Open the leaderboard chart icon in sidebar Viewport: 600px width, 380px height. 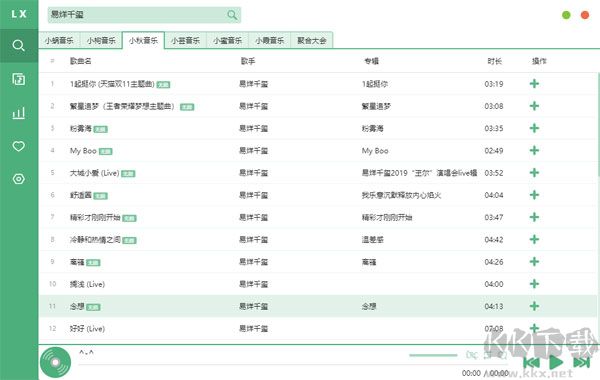point(18,113)
